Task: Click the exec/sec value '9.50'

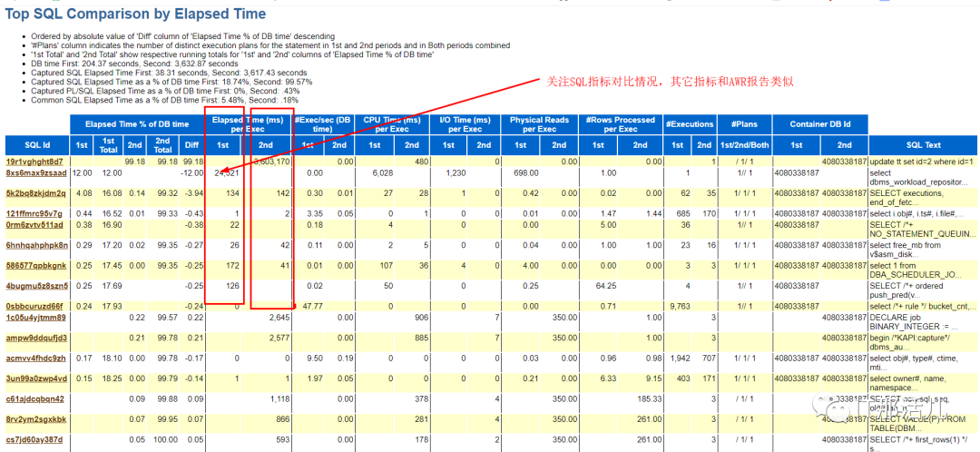Action: [314, 359]
